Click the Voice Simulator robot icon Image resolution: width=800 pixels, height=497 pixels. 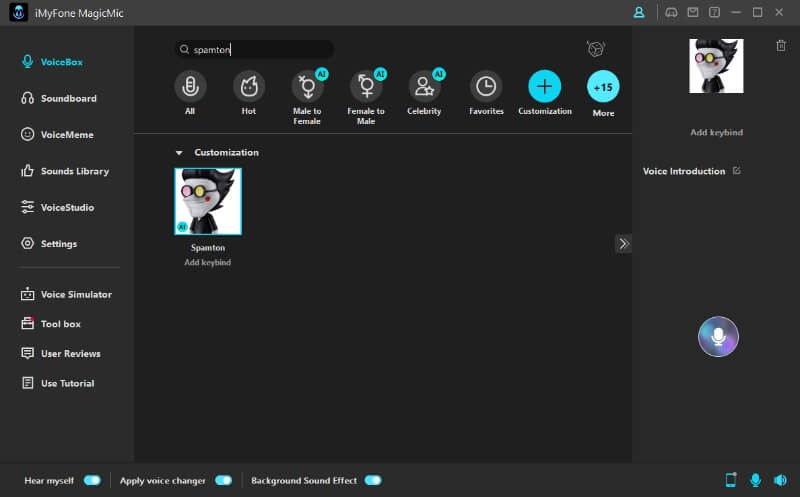[28, 294]
